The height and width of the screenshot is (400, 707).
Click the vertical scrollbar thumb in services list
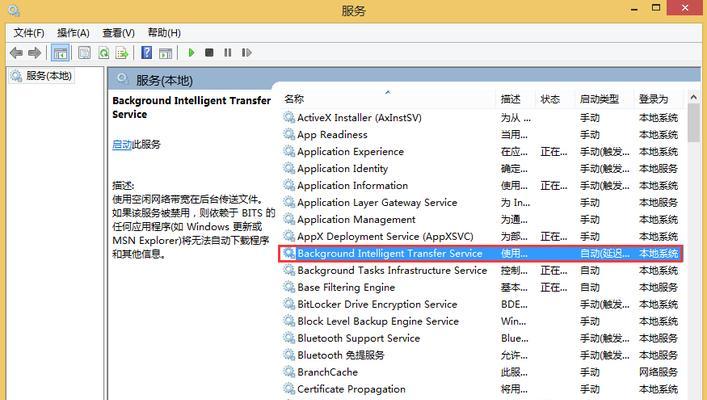point(693,123)
